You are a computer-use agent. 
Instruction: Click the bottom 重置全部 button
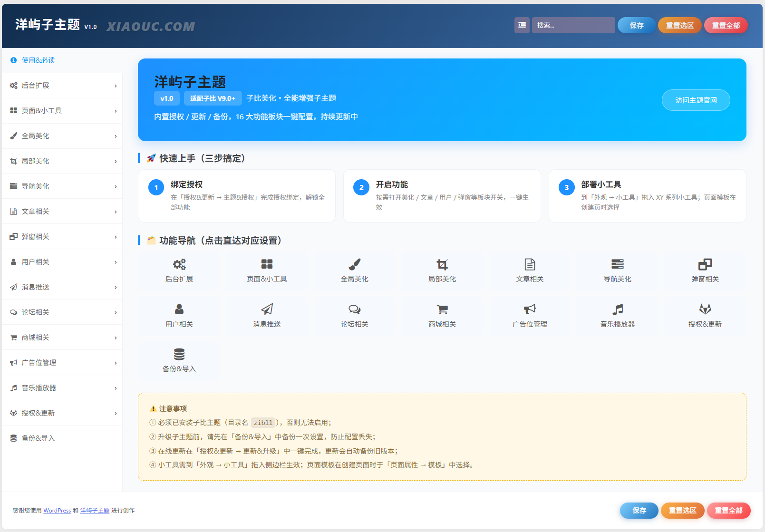pyautogui.click(x=729, y=511)
